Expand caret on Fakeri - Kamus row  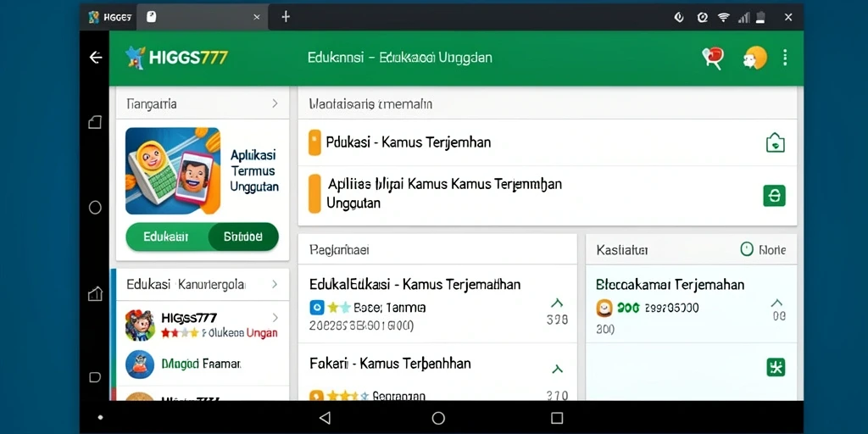click(x=557, y=369)
